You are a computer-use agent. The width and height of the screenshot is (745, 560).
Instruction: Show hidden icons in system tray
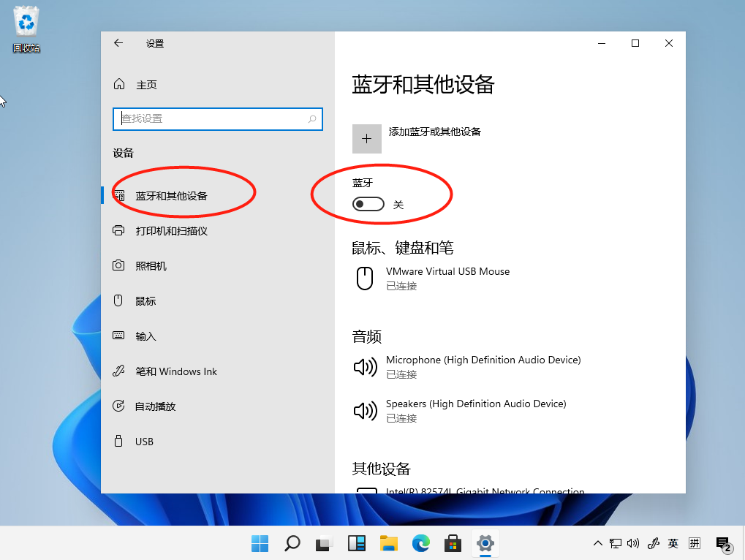(x=597, y=543)
